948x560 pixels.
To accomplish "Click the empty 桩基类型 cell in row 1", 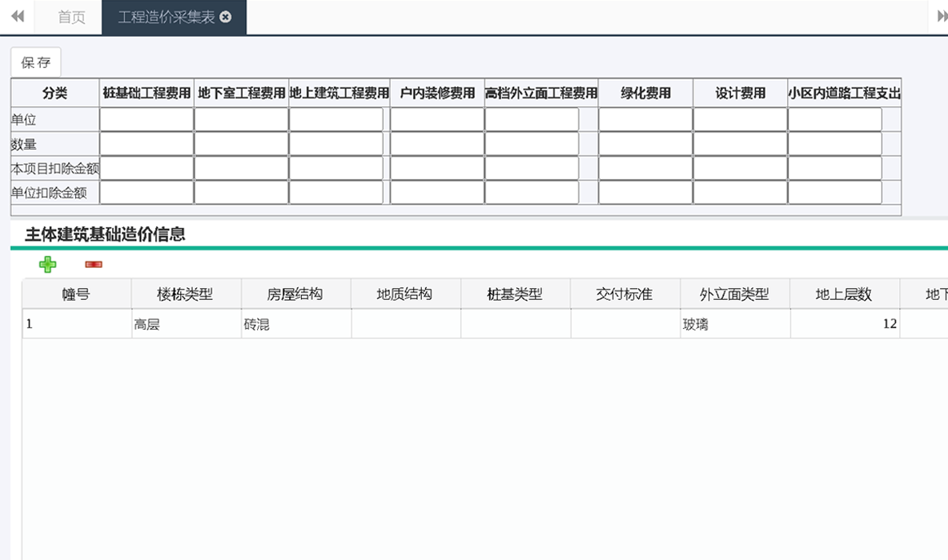I will 516,324.
